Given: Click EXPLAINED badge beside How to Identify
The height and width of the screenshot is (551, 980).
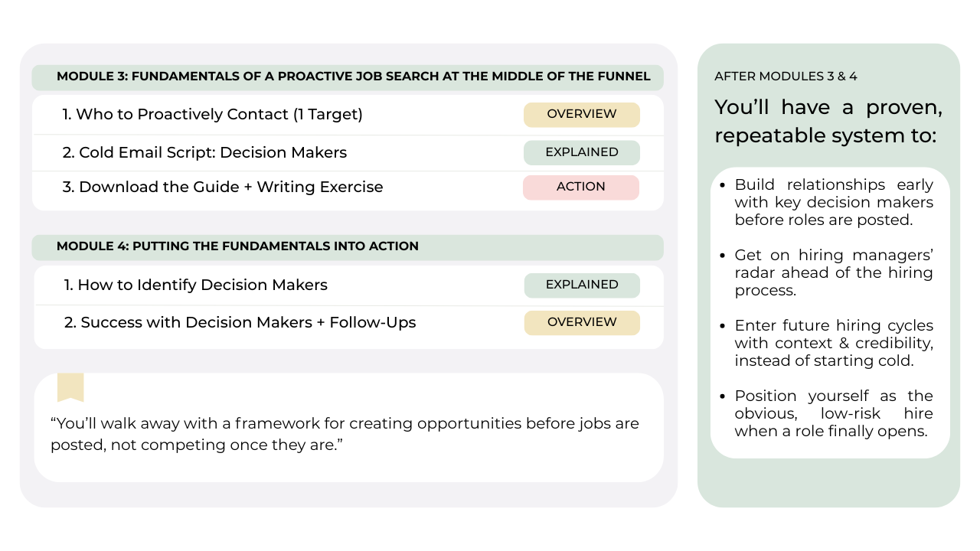Looking at the screenshot, I should (581, 285).
